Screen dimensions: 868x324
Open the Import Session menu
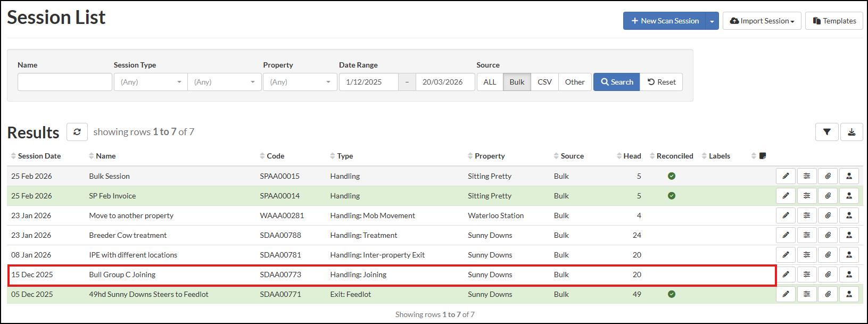click(762, 21)
